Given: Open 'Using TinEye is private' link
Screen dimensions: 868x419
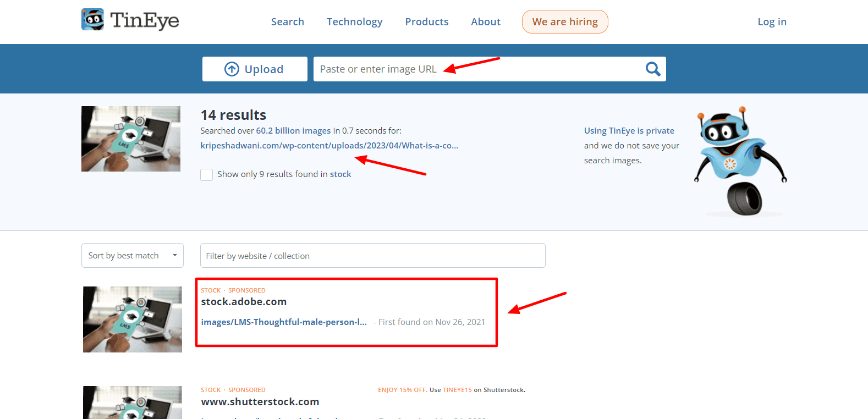Looking at the screenshot, I should 629,131.
